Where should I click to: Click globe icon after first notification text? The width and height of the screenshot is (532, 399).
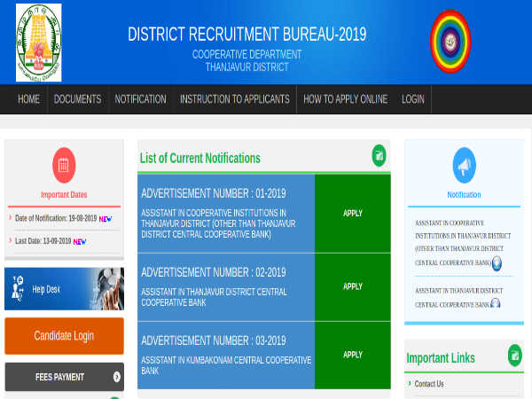click(497, 263)
